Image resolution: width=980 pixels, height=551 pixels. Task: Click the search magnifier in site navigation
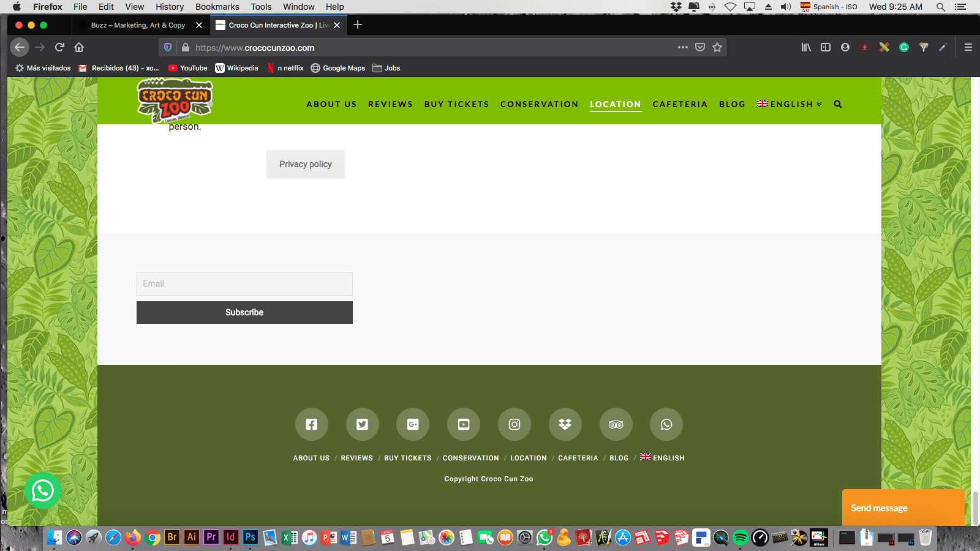(x=838, y=105)
